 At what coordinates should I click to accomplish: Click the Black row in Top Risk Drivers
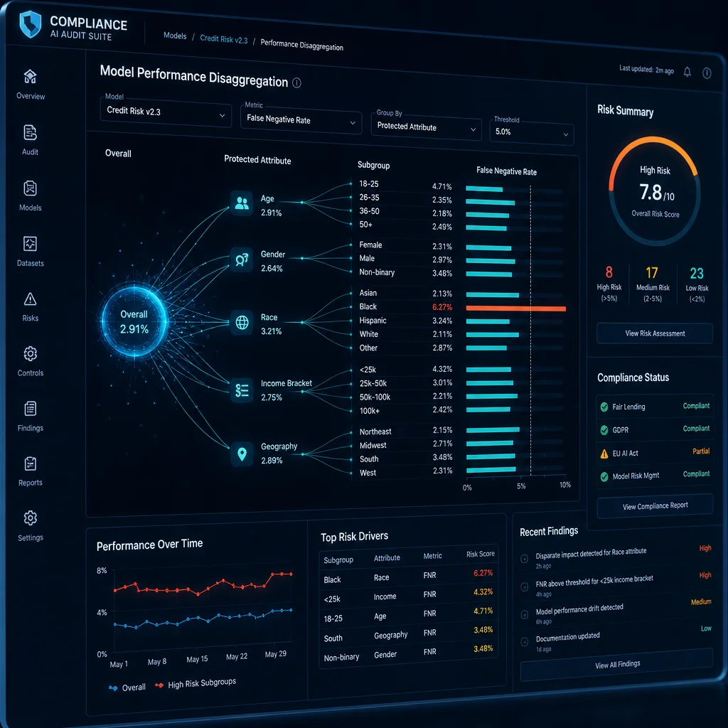coord(408,576)
